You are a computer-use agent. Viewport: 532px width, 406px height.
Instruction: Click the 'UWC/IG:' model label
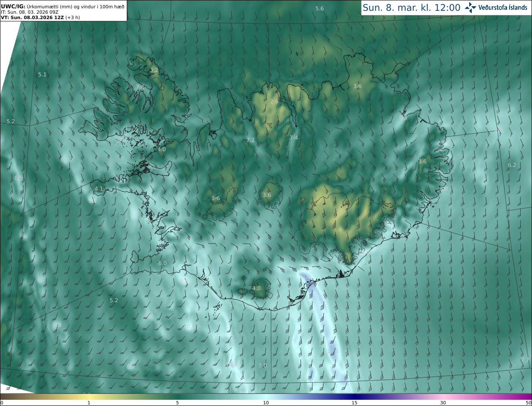point(13,7)
